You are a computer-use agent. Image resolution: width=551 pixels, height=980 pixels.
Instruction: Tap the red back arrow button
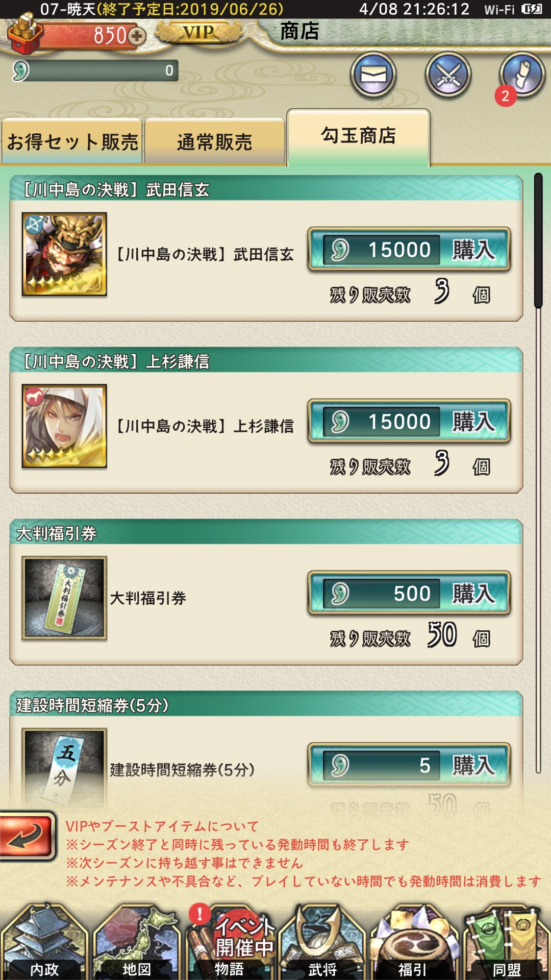(28, 837)
